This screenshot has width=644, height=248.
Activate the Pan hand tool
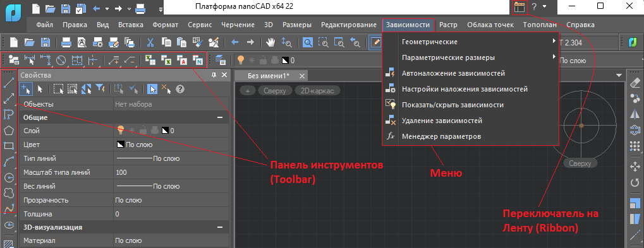coord(270,42)
